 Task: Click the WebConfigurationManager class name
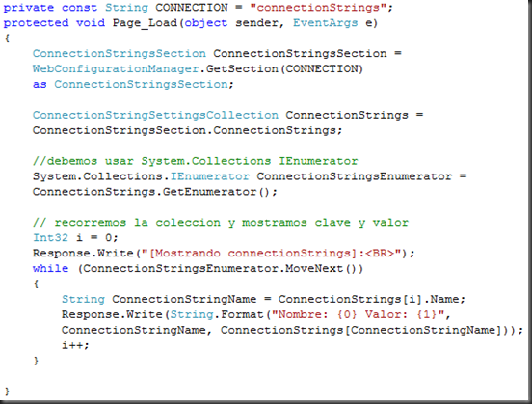point(116,68)
